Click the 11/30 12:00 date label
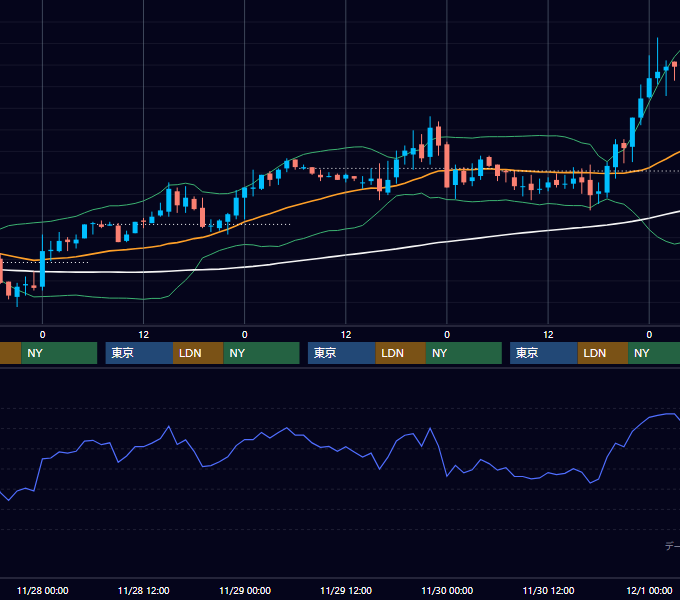The height and width of the screenshot is (600, 680). tap(549, 590)
